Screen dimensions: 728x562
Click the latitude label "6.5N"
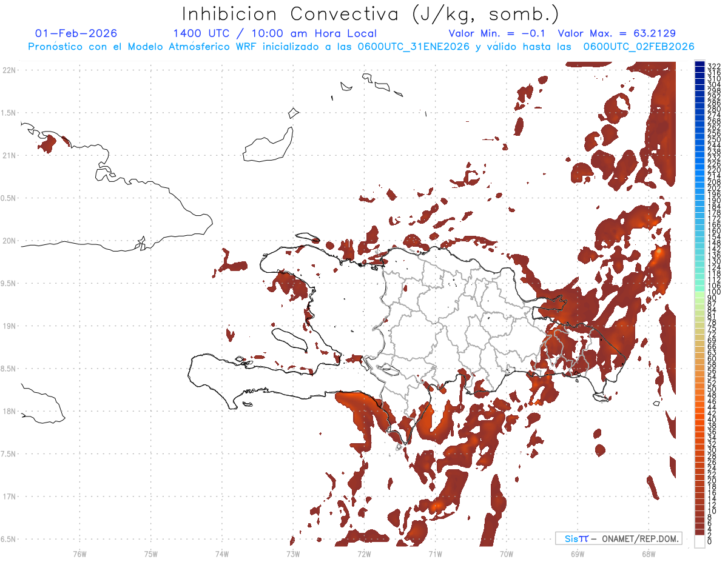pos(8,539)
